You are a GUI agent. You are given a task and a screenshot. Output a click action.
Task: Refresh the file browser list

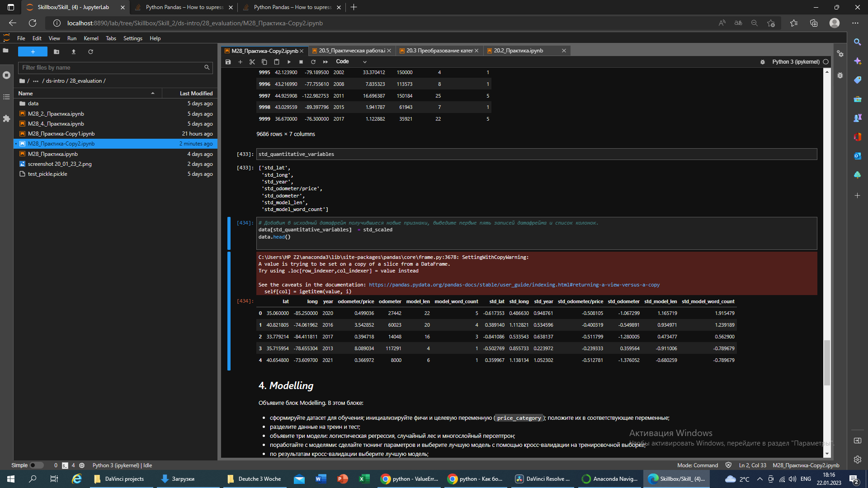(x=90, y=52)
